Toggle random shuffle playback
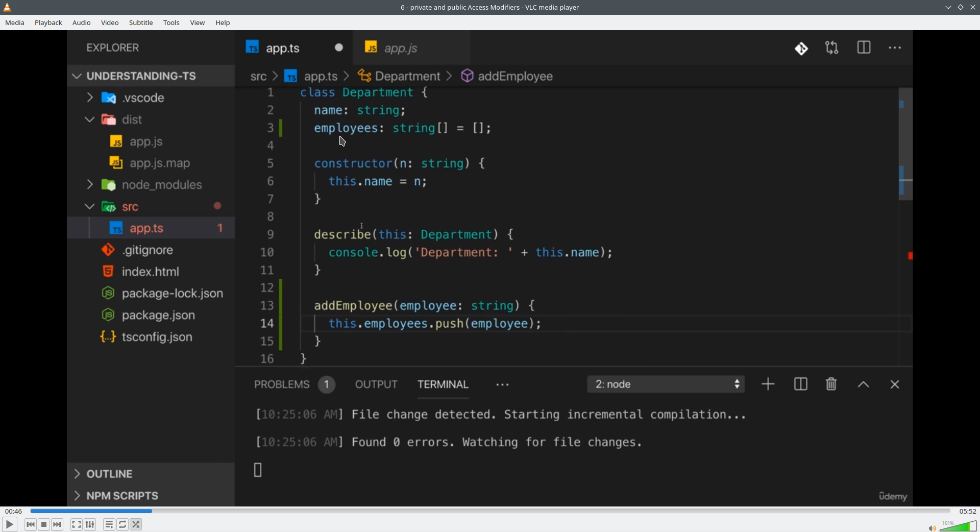 coord(136,524)
